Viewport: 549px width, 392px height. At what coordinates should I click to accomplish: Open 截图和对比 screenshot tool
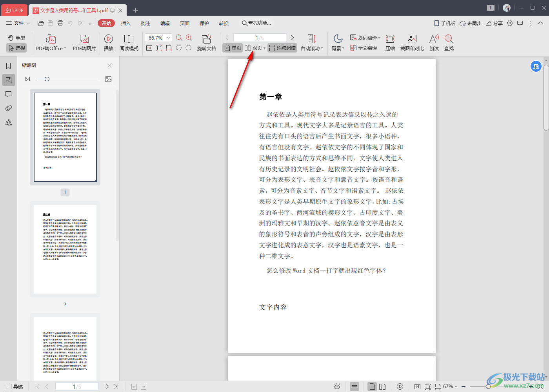pyautogui.click(x=412, y=43)
